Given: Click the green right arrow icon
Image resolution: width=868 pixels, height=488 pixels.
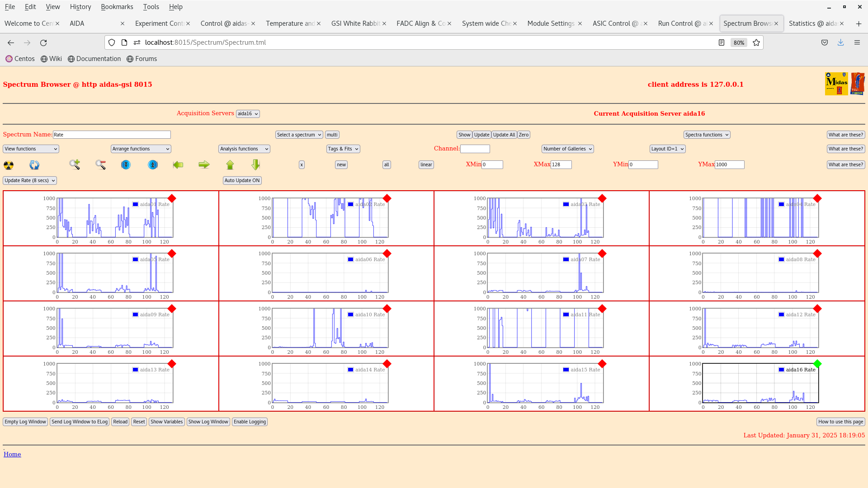Looking at the screenshot, I should coord(204,165).
